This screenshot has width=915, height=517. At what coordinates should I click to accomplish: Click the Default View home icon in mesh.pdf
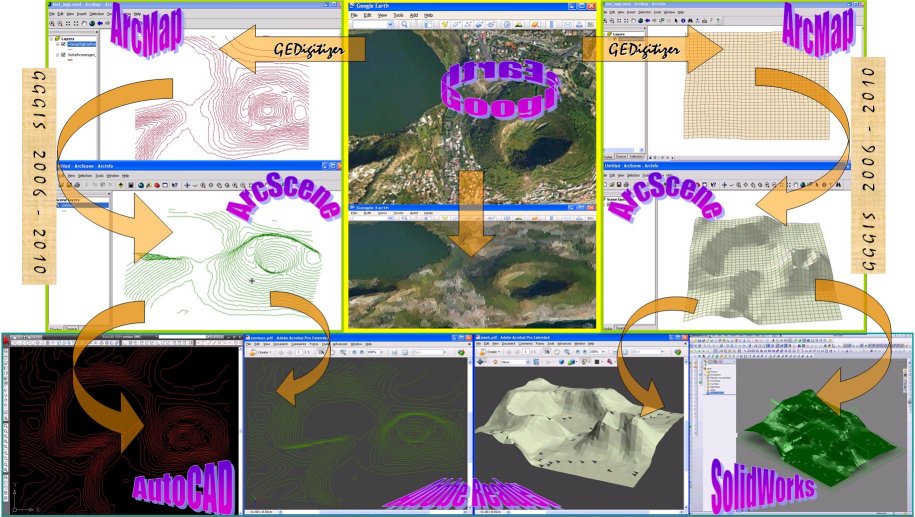[x=495, y=362]
